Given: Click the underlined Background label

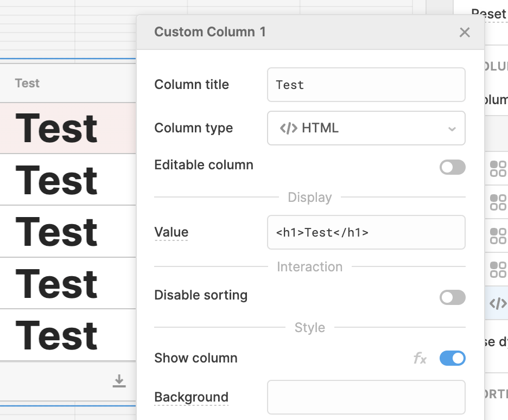Looking at the screenshot, I should [x=191, y=397].
